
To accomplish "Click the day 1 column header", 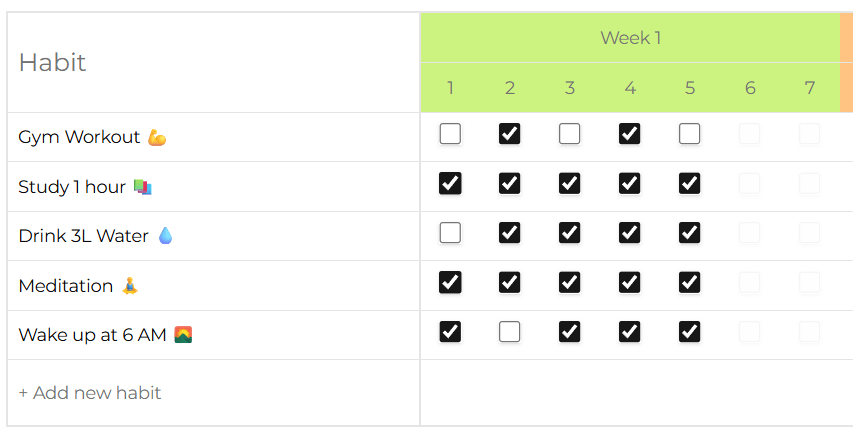I will (x=450, y=88).
